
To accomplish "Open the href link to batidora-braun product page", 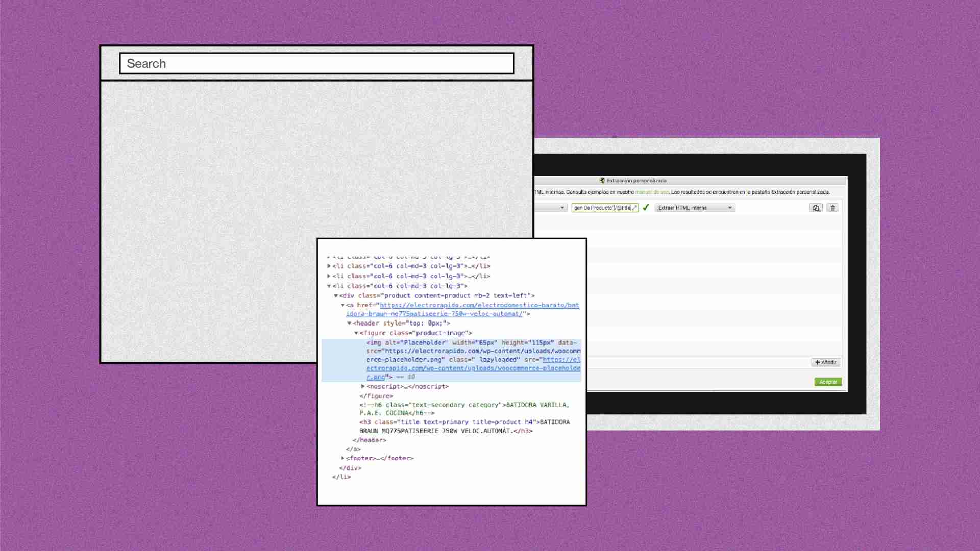I will click(x=462, y=310).
